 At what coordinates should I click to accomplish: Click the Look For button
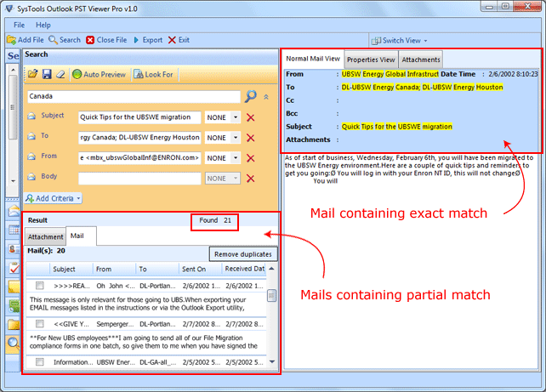click(x=154, y=75)
